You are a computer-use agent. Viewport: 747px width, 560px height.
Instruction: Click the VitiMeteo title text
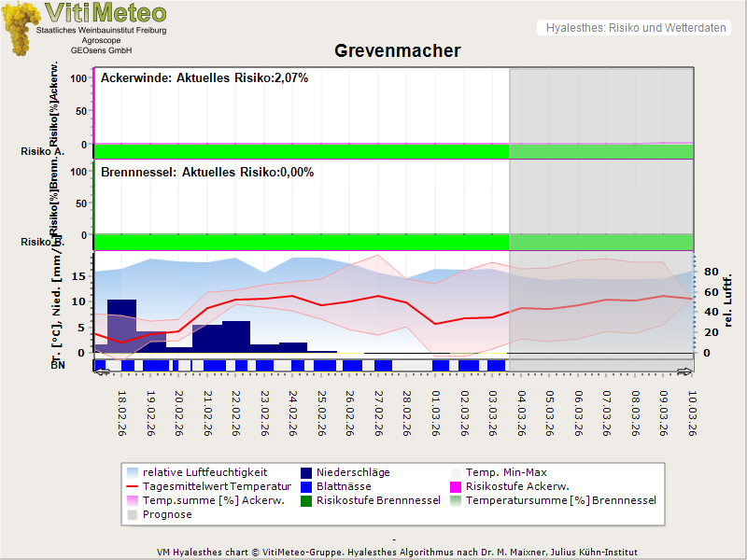106,13
